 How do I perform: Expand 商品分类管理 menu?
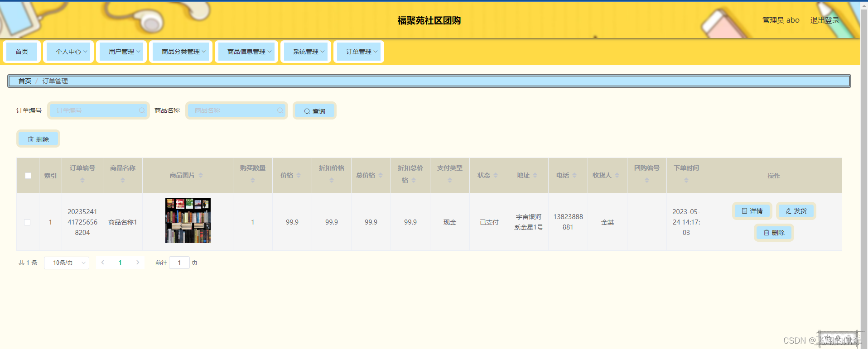click(x=181, y=52)
